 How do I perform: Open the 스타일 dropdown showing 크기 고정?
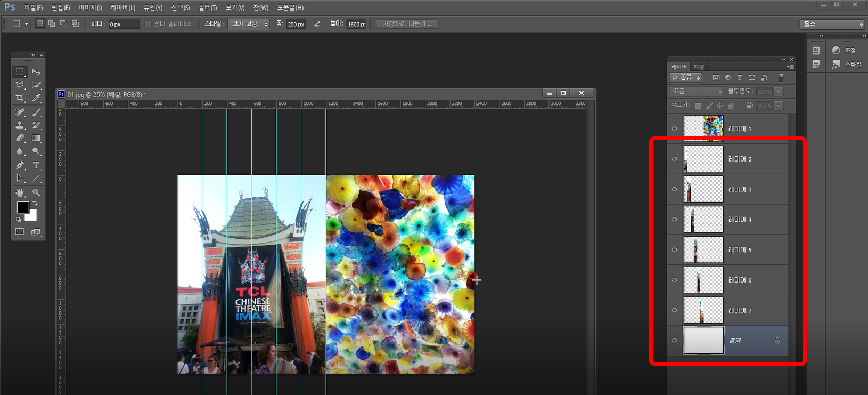point(248,24)
